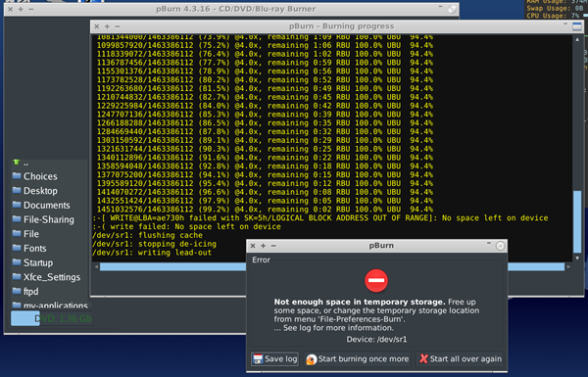Click the '/dev/sr1: writing lead-out' log line

pyautogui.click(x=152, y=253)
